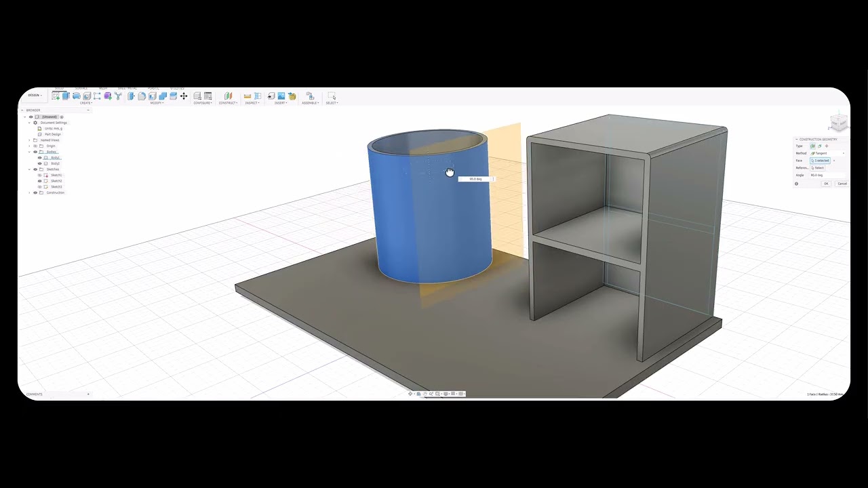Click the info icon in Construction Geometry dialog
This screenshot has width=868, height=488.
point(796,184)
